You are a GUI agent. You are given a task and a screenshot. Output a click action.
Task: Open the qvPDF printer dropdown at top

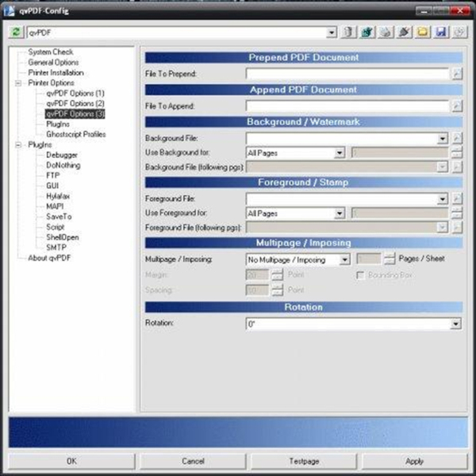[332, 33]
